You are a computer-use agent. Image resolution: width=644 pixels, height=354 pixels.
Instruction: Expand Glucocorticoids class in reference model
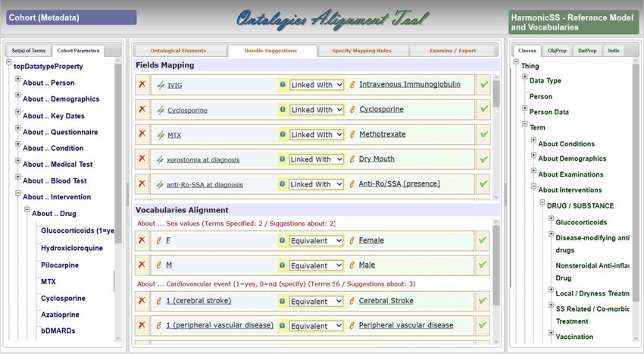551,218
